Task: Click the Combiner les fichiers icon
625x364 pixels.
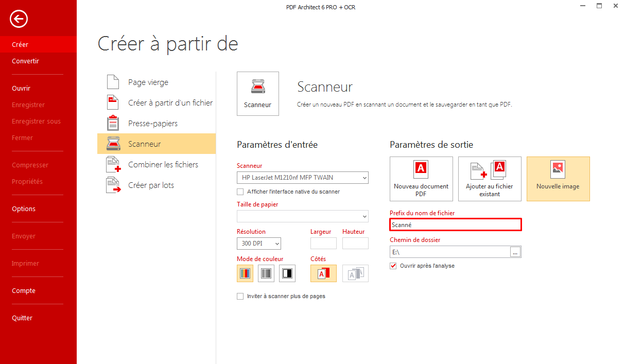Action: 113,165
